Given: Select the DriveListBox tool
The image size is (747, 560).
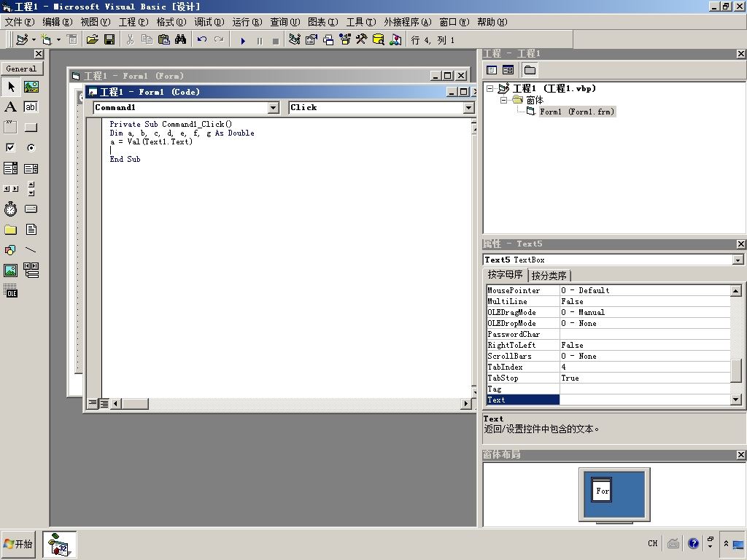Looking at the screenshot, I should 31,209.
